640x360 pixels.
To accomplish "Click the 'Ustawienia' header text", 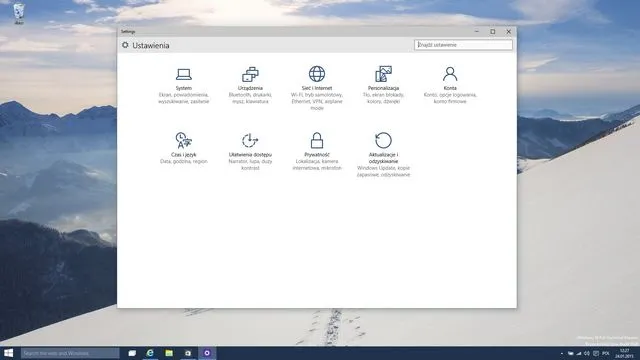I will [151, 45].
